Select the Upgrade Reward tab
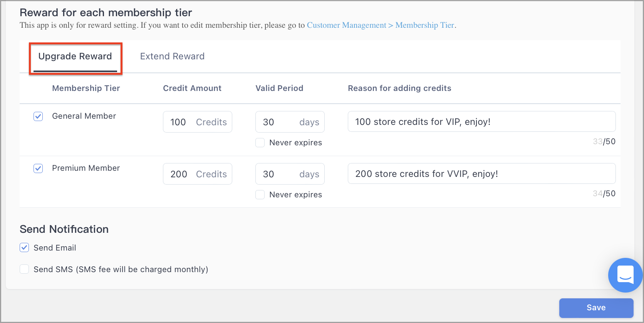The width and height of the screenshot is (644, 323). click(x=75, y=56)
